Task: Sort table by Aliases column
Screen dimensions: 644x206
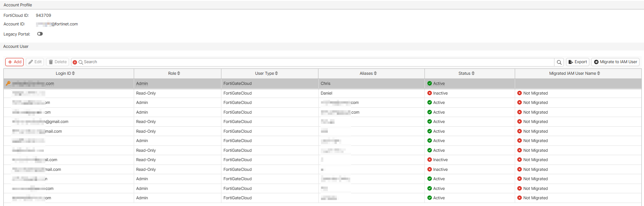Action: click(x=368, y=73)
